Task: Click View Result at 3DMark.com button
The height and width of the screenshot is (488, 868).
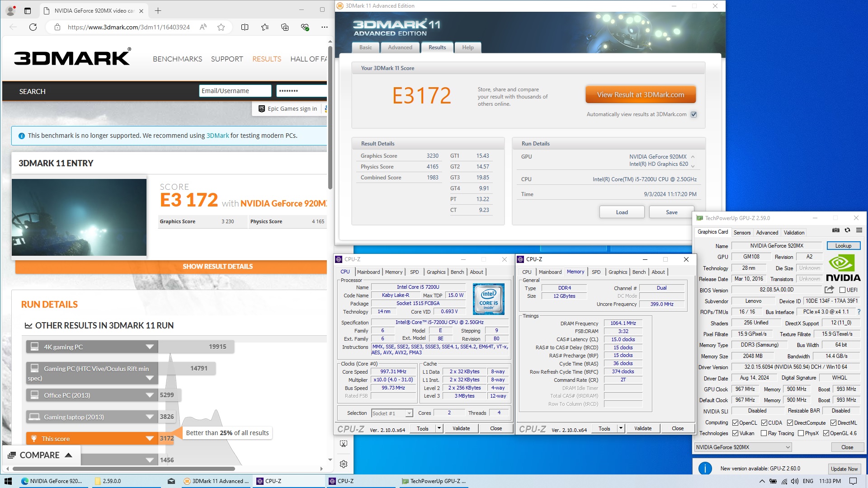Action: click(641, 95)
